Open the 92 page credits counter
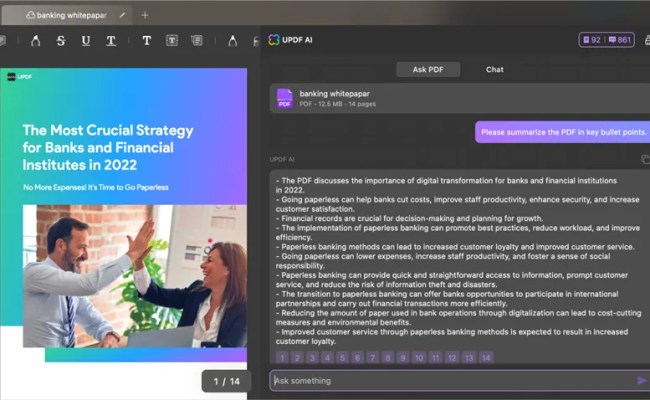The height and width of the screenshot is (400, 650). pyautogui.click(x=592, y=40)
